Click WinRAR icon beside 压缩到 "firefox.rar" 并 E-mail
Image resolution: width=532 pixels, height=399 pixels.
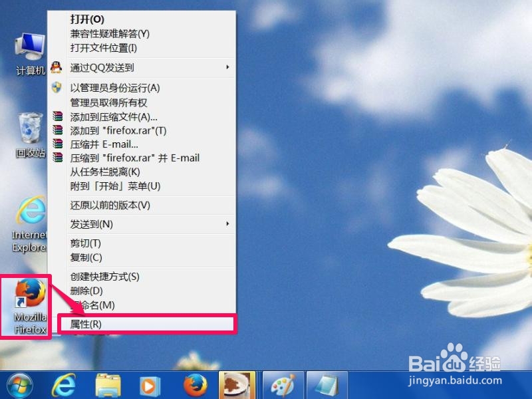(58, 158)
